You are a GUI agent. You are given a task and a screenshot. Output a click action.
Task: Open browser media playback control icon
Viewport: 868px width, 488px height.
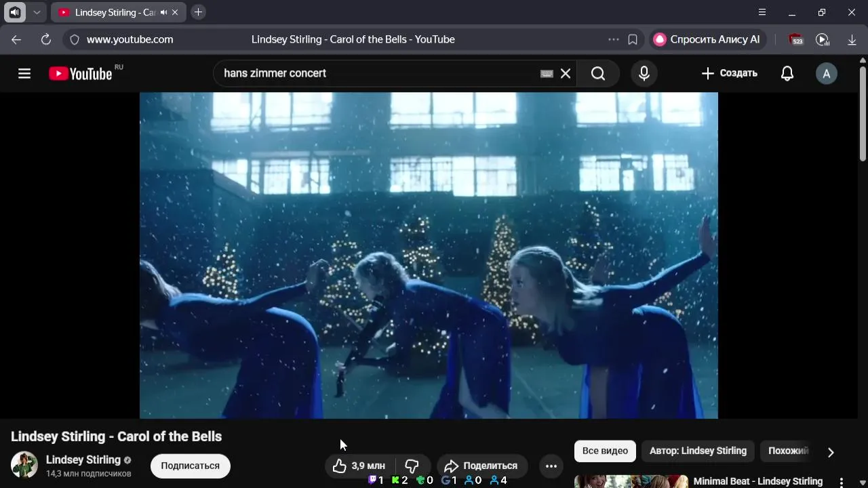point(823,39)
